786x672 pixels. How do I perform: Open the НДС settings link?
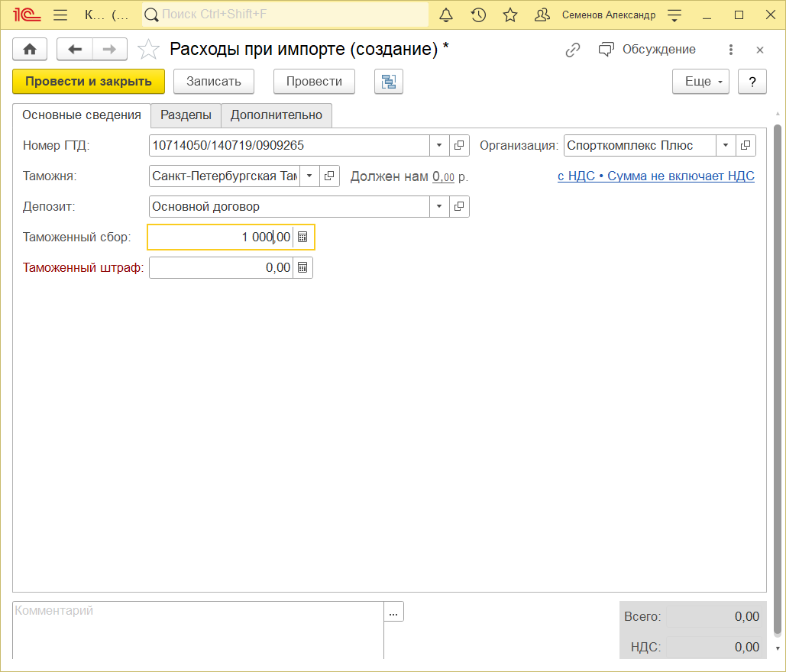coord(655,176)
